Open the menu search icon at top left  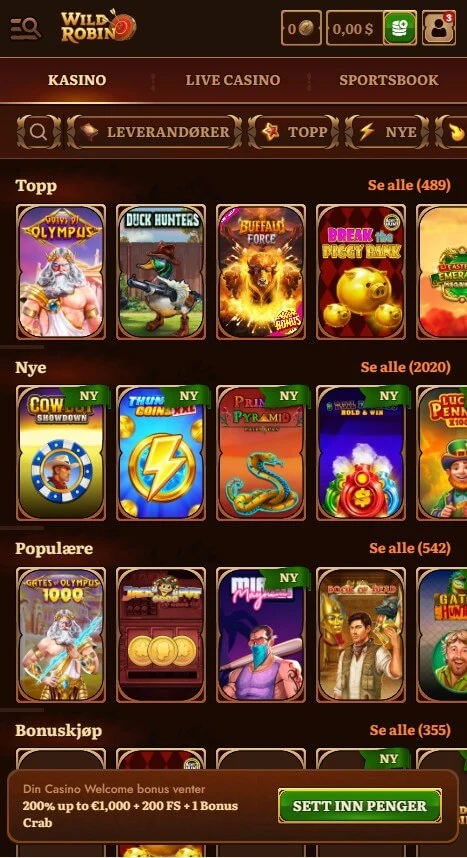(x=25, y=28)
